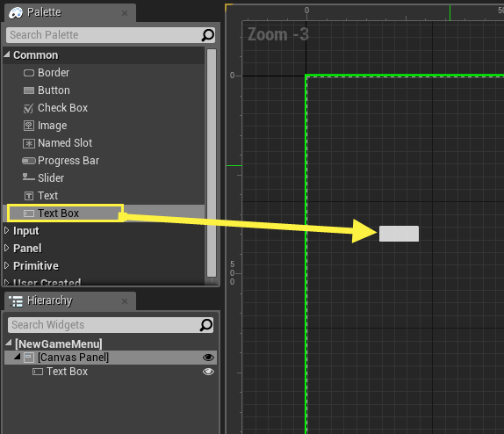Image resolution: width=504 pixels, height=434 pixels.
Task: Click the Search Palette magnifier icon
Action: pyautogui.click(x=207, y=35)
